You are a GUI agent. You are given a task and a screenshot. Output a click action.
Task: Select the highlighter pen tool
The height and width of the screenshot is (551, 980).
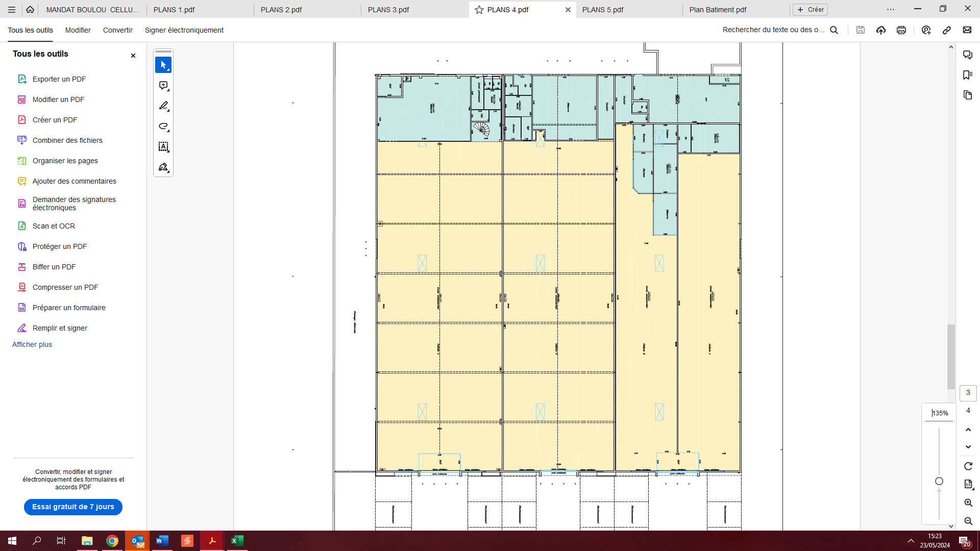(x=163, y=106)
